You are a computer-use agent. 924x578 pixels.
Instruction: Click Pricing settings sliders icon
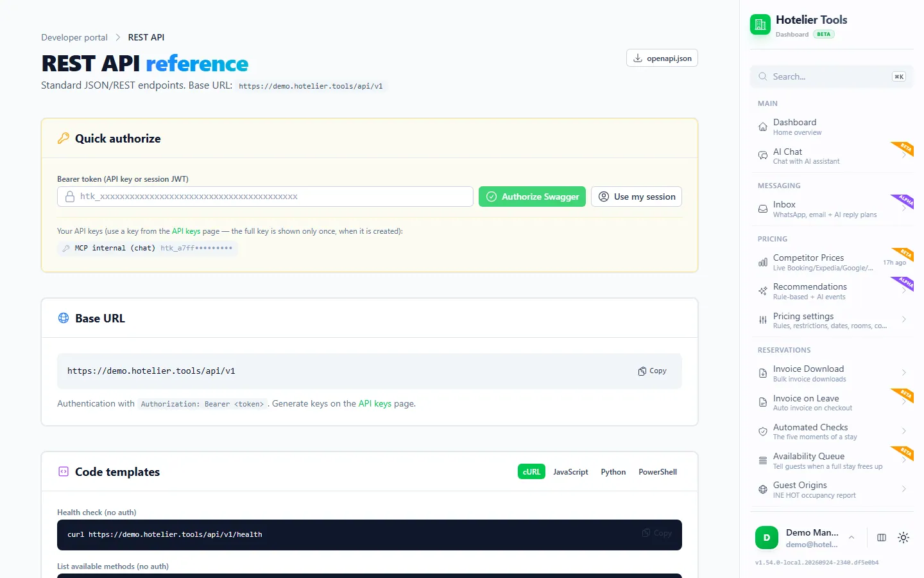(763, 320)
